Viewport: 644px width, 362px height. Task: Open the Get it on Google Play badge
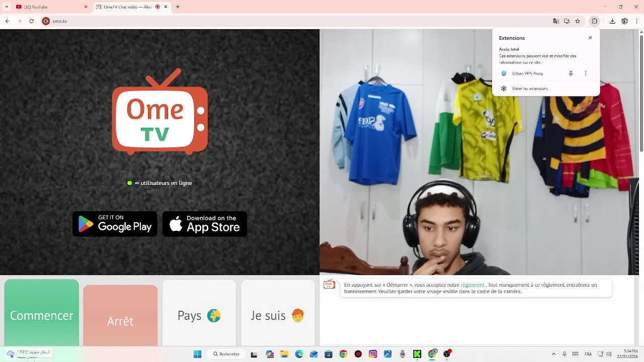pyautogui.click(x=115, y=224)
